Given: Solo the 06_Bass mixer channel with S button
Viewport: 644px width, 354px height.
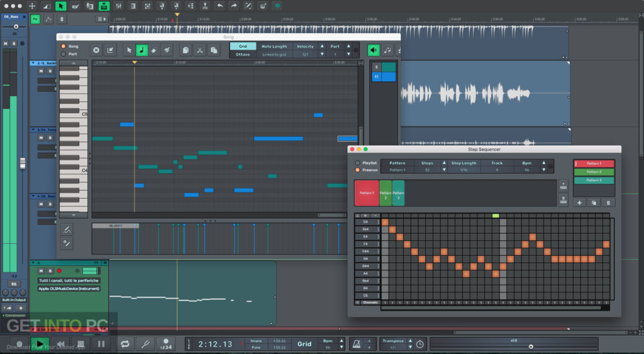Looking at the screenshot, I should [x=14, y=43].
